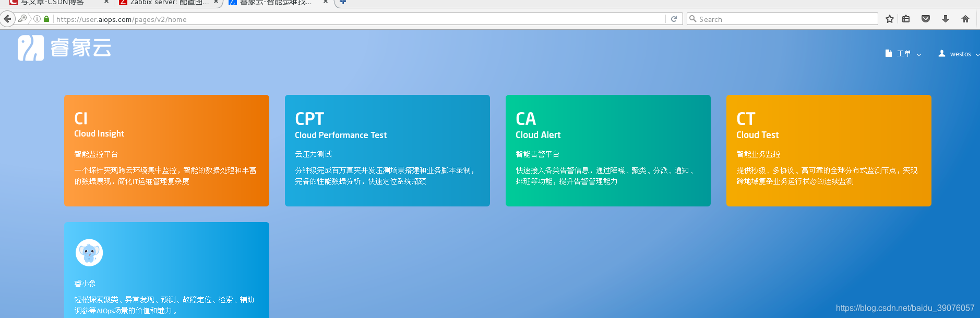Click the document icon beside 工单
This screenshot has height=318, width=980.
pos(889,53)
